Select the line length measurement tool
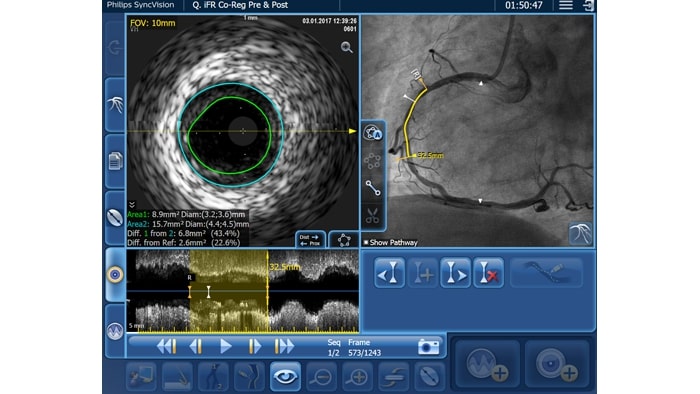This screenshot has height=394, width=700. tap(373, 188)
